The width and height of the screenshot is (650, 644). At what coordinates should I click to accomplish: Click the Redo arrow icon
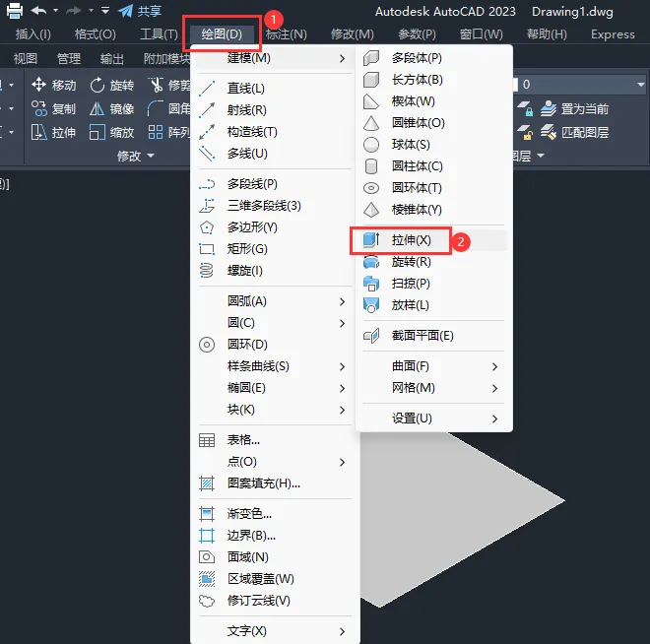pyautogui.click(x=74, y=11)
